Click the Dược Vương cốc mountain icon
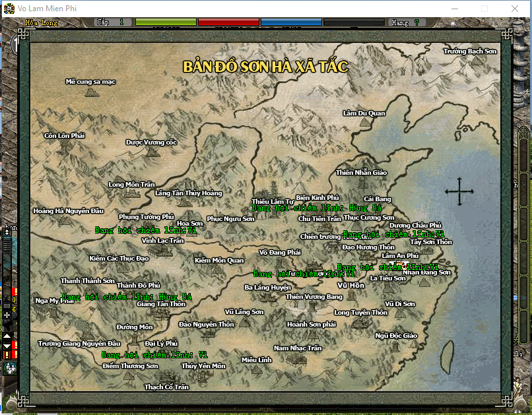This screenshot has height=415, width=532. pos(152,151)
